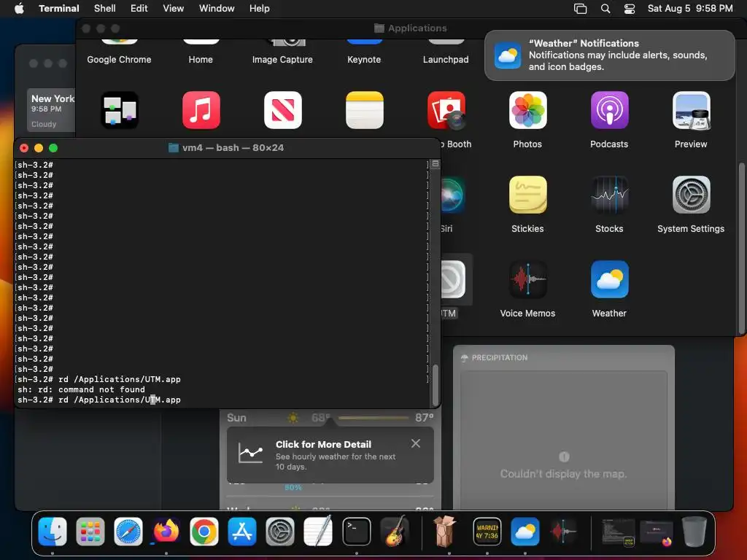The height and width of the screenshot is (560, 747).
Task: Launch Safari from the Dock
Action: pyautogui.click(x=128, y=532)
